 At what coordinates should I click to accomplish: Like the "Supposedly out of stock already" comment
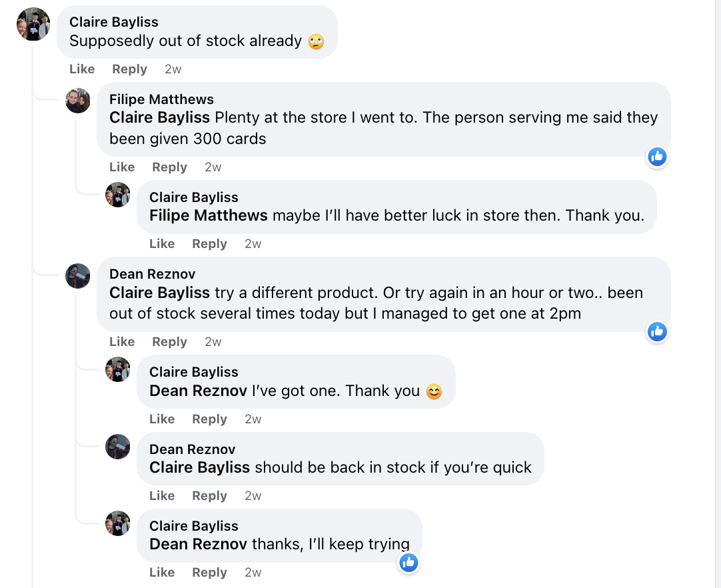pos(82,69)
